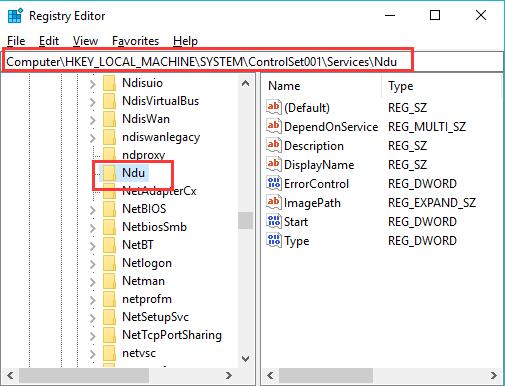Screen dimensions: 505x386
Task: Click the NetBT folder icon
Action: 109,245
